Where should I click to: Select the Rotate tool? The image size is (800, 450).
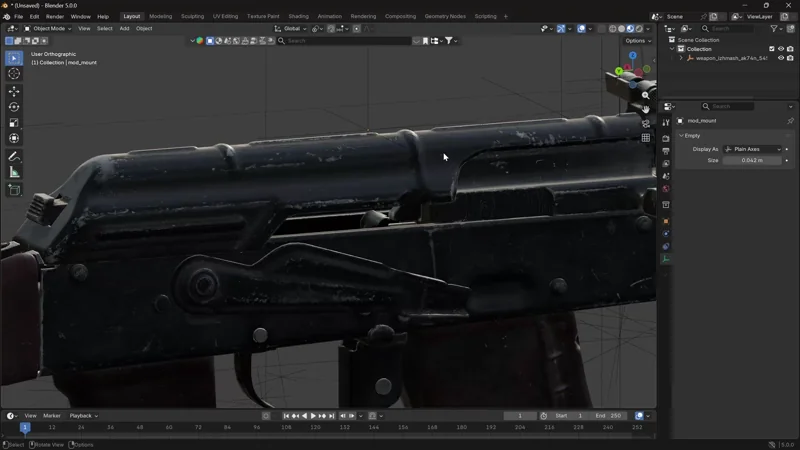(x=14, y=107)
